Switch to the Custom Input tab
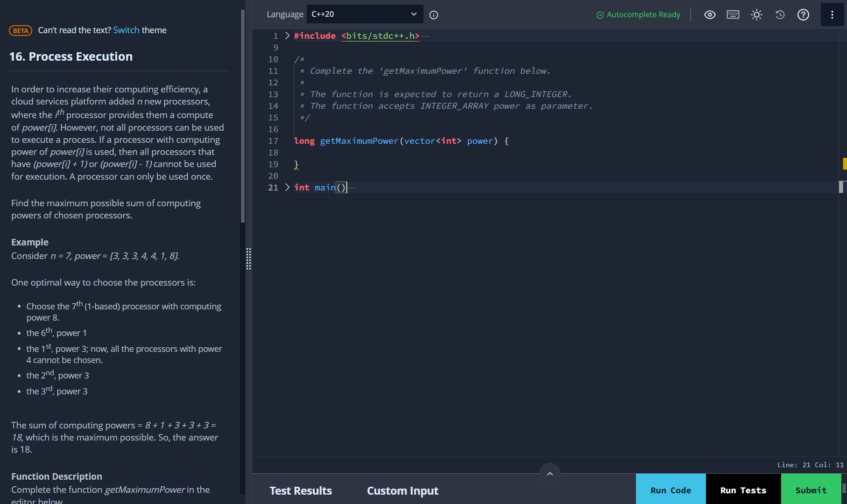Image resolution: width=847 pixels, height=504 pixels. click(402, 491)
